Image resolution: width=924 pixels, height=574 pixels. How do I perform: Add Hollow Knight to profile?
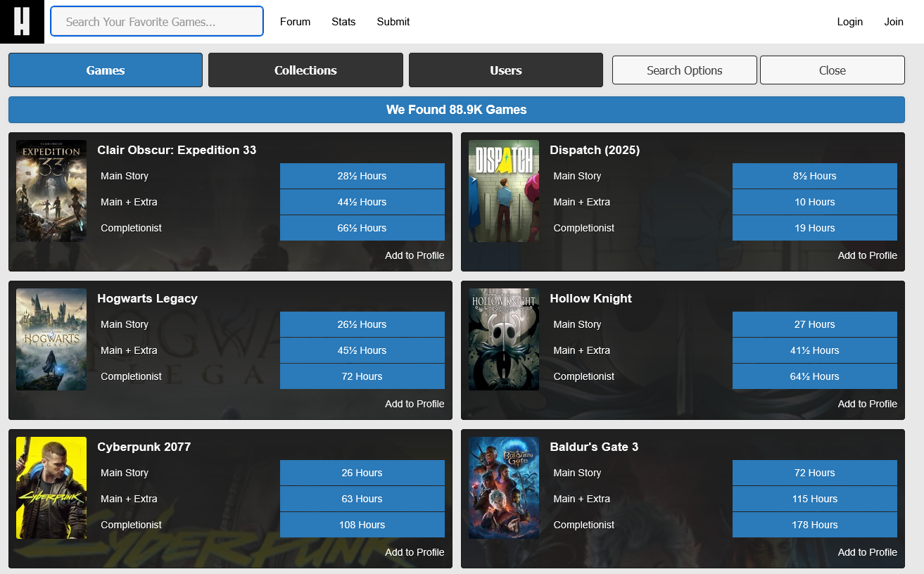pos(867,404)
